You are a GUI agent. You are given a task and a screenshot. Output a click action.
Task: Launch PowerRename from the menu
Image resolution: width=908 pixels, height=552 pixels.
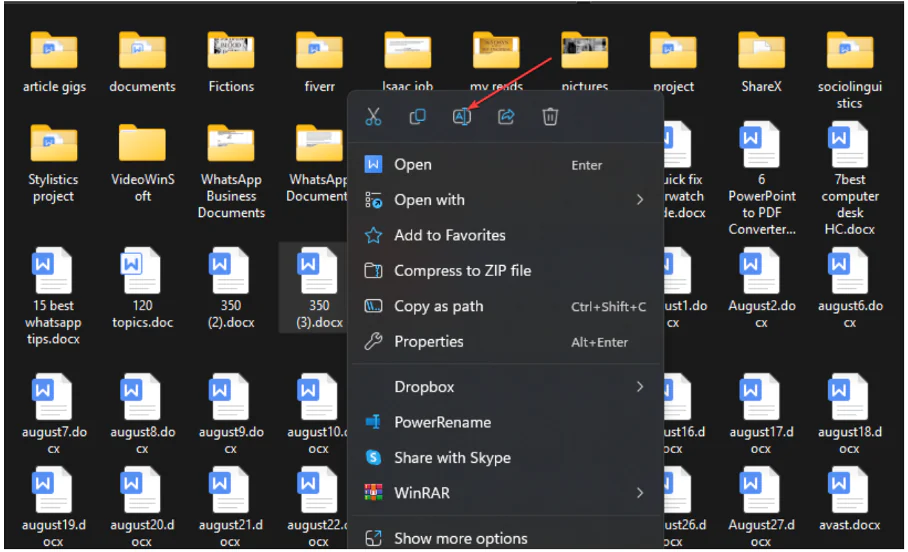(x=442, y=422)
